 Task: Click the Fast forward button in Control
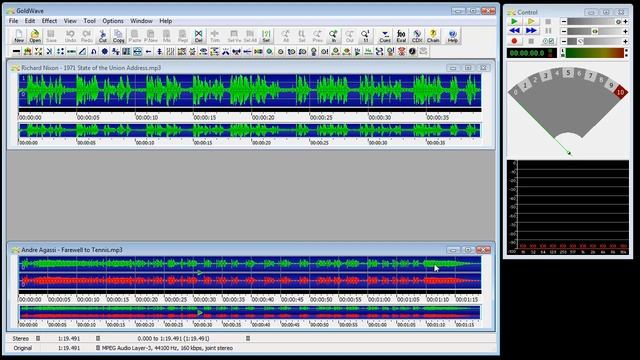click(531, 31)
